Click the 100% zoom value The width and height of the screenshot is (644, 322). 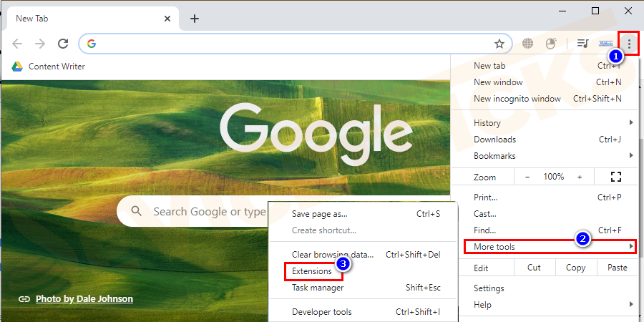554,177
